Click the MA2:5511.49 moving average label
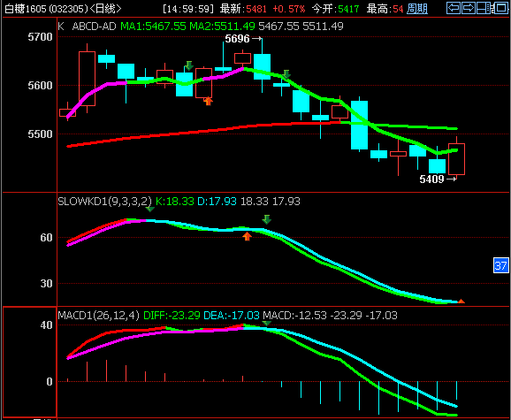 [222, 26]
